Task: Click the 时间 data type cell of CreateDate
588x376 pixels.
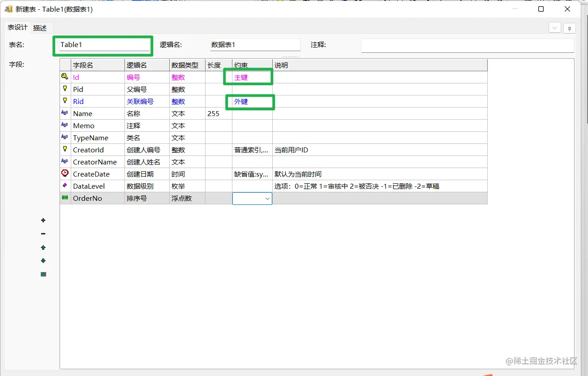Action: [188, 174]
